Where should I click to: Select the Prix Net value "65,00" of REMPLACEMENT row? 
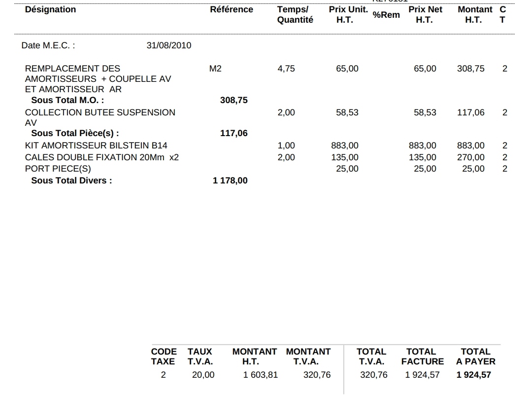425,69
